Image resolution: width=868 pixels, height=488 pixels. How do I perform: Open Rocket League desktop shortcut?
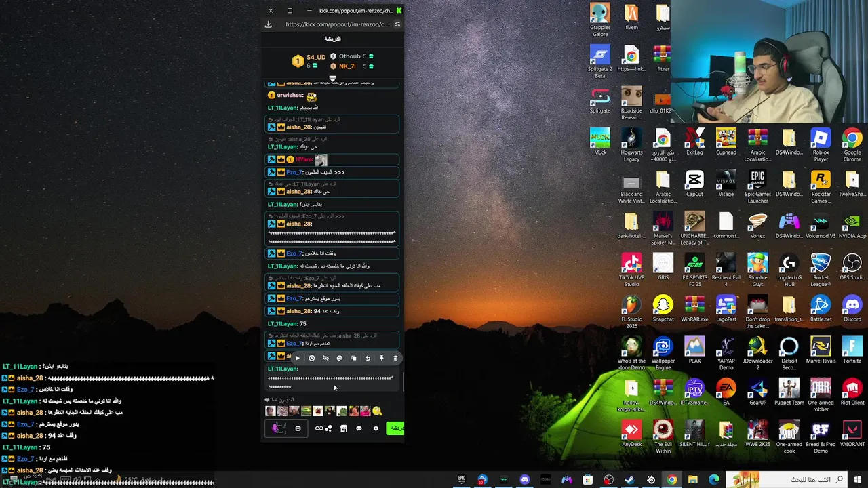tap(821, 270)
